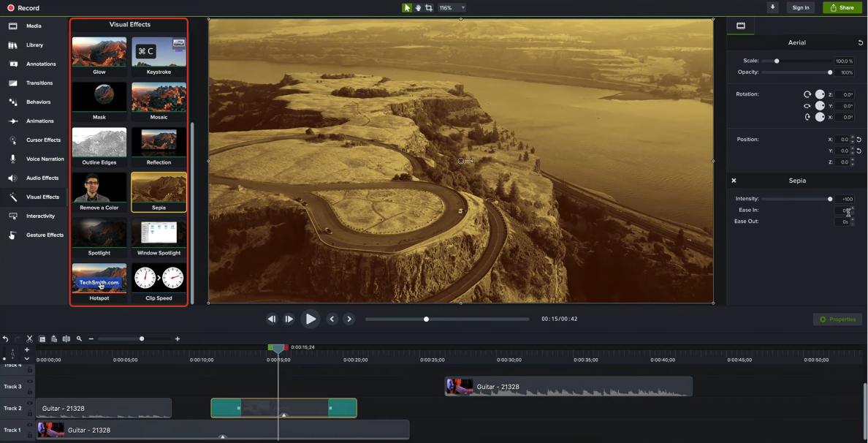This screenshot has width=868, height=443.
Task: Open the Media tab
Action: (34, 26)
